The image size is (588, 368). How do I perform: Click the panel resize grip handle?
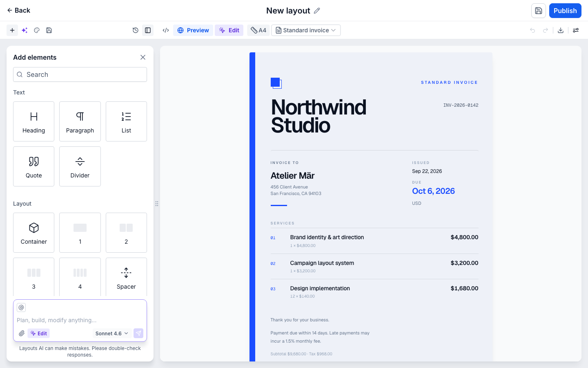click(x=157, y=204)
